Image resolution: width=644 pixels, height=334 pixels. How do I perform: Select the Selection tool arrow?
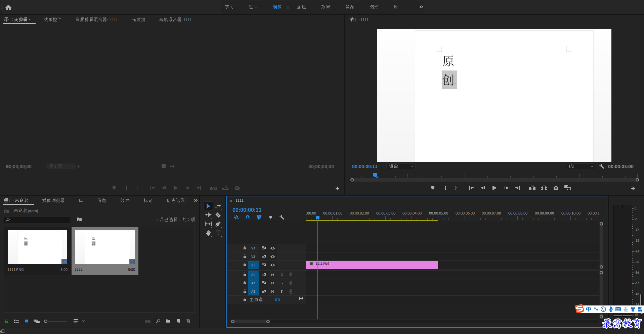pos(208,206)
